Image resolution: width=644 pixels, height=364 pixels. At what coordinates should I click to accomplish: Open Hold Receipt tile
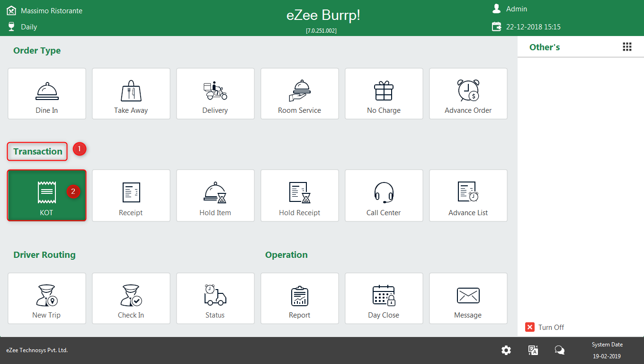(300, 196)
